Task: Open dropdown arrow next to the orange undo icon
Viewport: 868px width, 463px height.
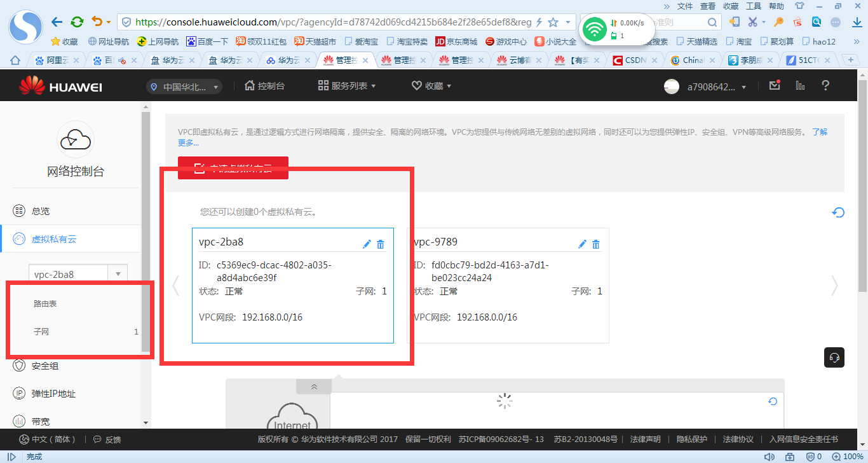Action: click(x=109, y=22)
